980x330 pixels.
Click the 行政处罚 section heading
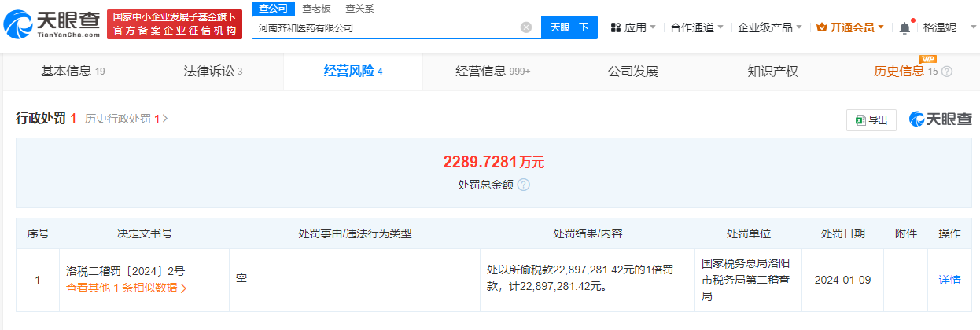click(x=41, y=119)
